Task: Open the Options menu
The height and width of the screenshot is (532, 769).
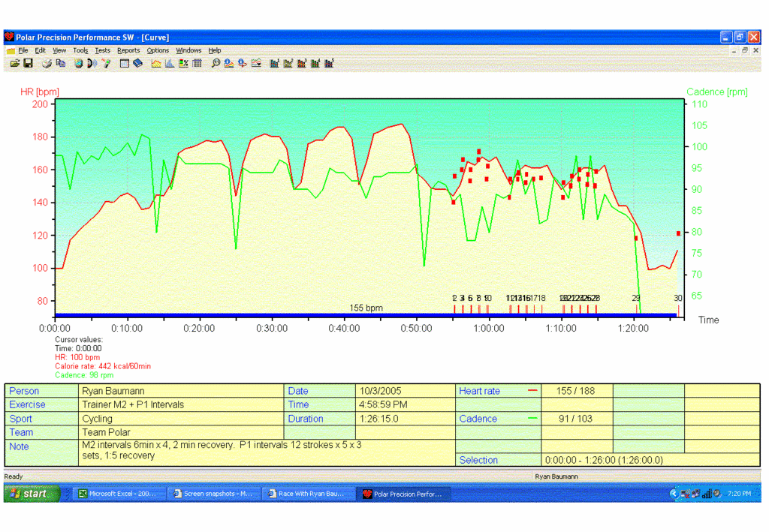Action: pos(158,50)
